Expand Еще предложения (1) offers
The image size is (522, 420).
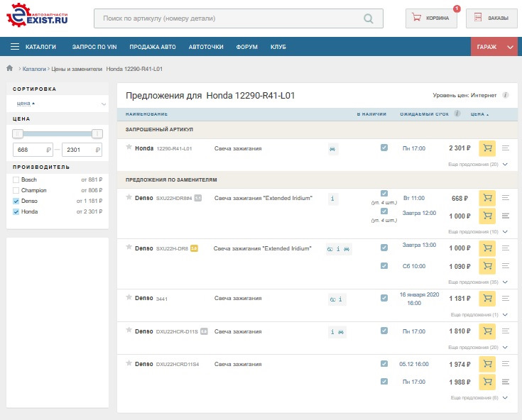pyautogui.click(x=479, y=314)
